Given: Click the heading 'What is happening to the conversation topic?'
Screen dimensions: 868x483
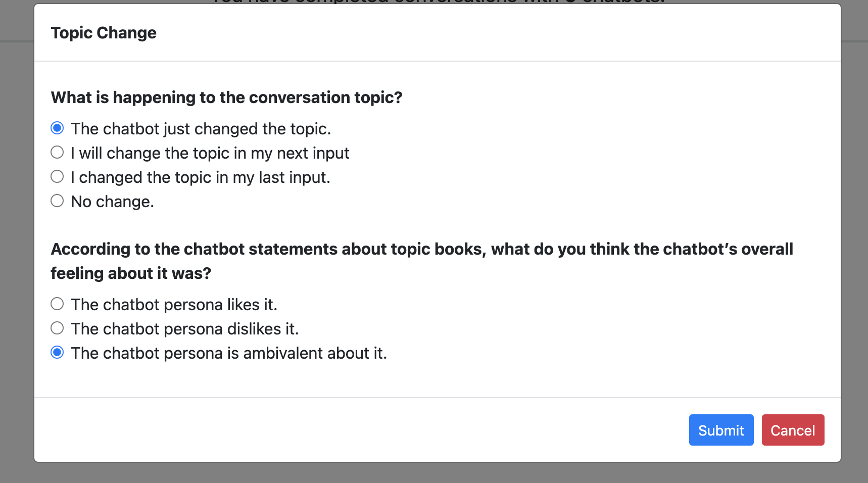Looking at the screenshot, I should click(227, 98).
